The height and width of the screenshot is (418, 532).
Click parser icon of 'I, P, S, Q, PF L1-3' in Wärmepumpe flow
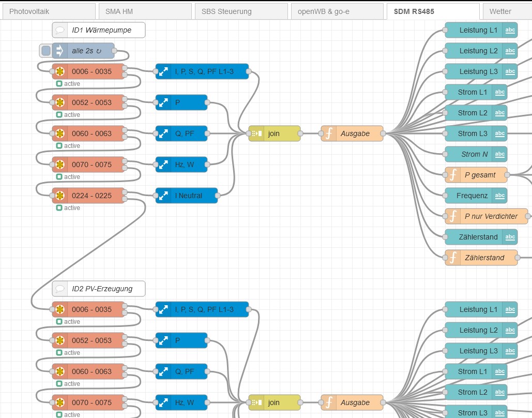click(x=163, y=71)
